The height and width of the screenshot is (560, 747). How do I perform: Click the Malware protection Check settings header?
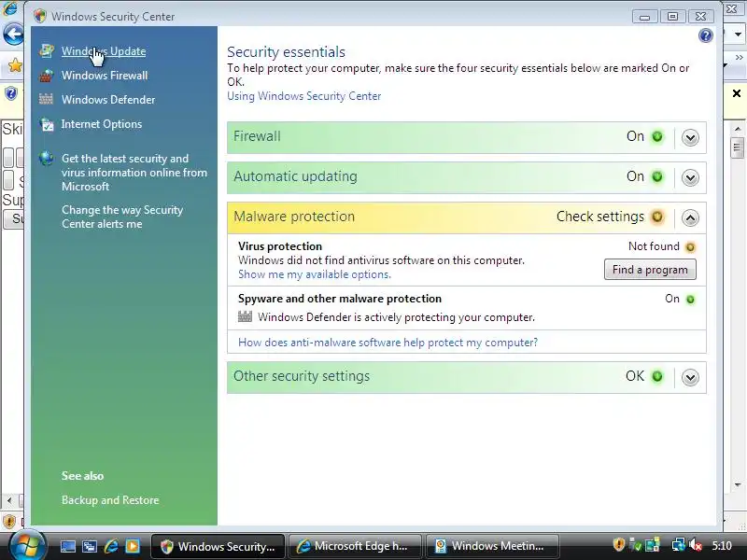pyautogui.click(x=466, y=217)
